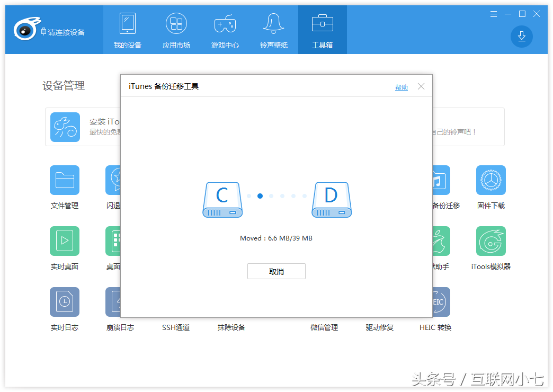This screenshot has height=392, width=553.
Task: Open the 实时日志 real-time log tool
Action: (x=65, y=302)
